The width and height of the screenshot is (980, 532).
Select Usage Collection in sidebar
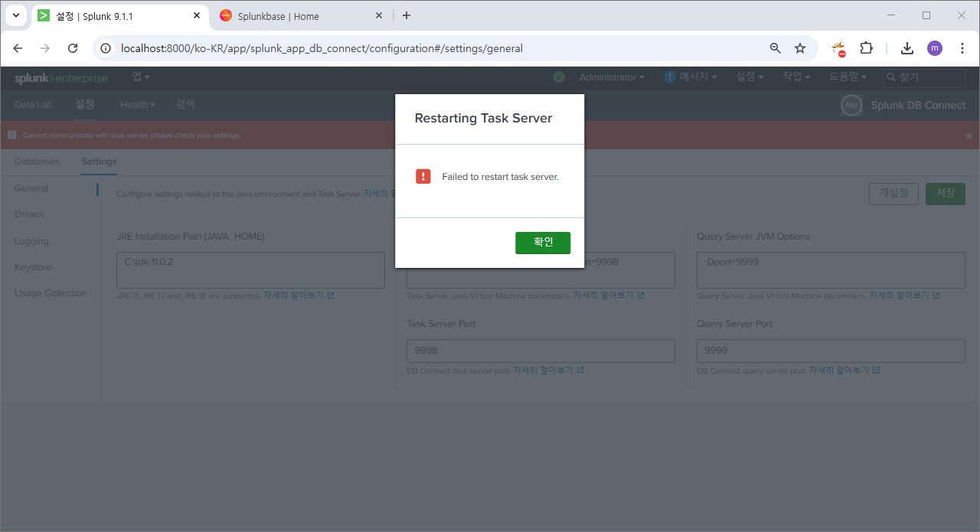point(51,293)
